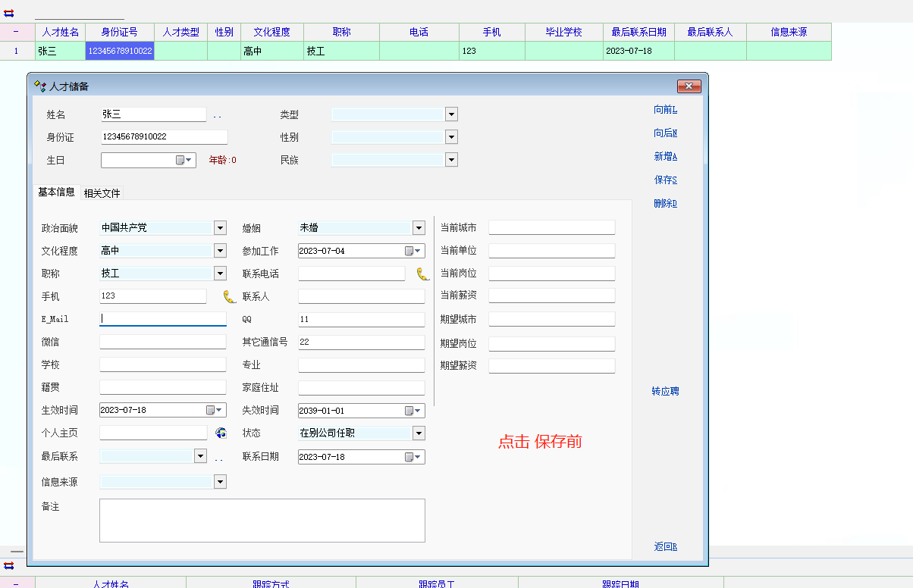Switch to the 相关文件 tab
Image resolution: width=913 pixels, height=588 pixels.
click(102, 193)
